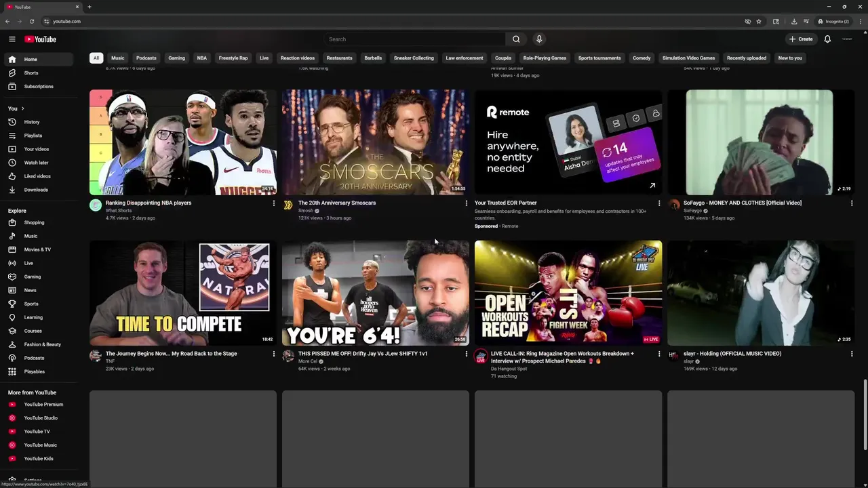Open the notifications bell
This screenshot has height=488, width=868.
(827, 39)
